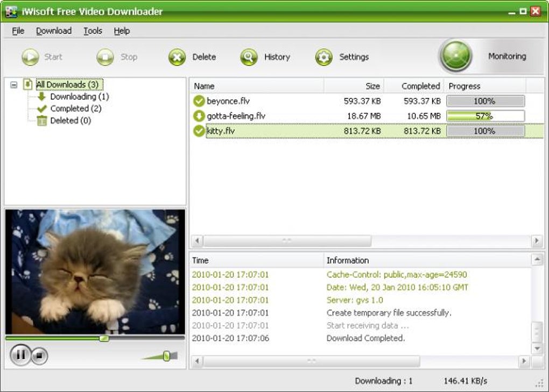Click the 'Downloading : 1' status bar text
This screenshot has width=549, height=392.
click(384, 381)
